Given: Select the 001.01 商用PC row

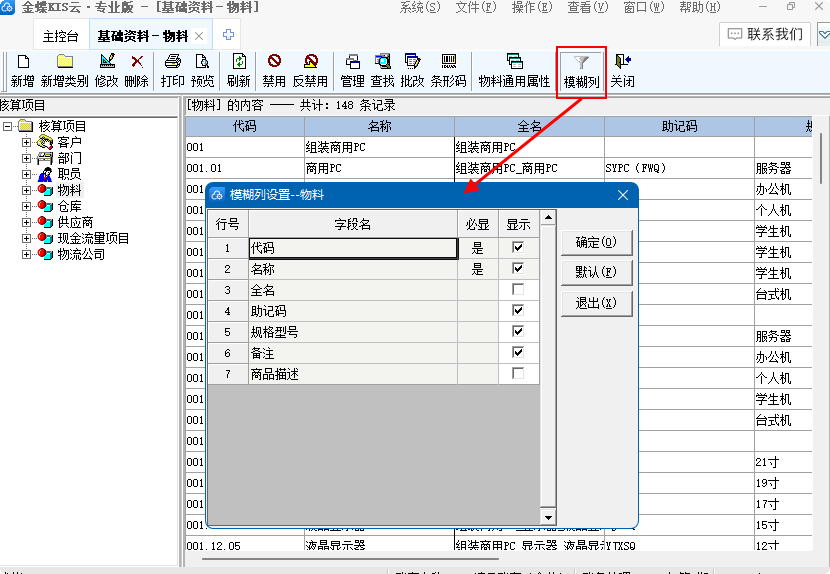Looking at the screenshot, I should 499,168.
